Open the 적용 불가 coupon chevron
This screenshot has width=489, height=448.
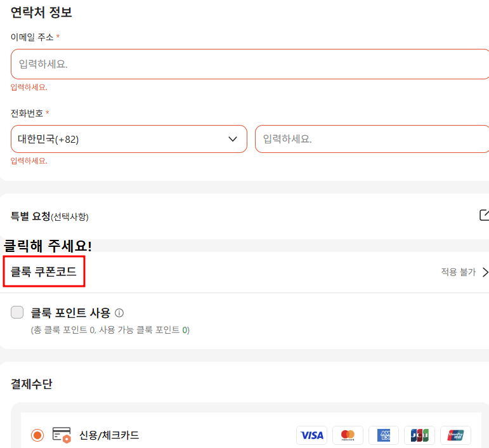485,272
